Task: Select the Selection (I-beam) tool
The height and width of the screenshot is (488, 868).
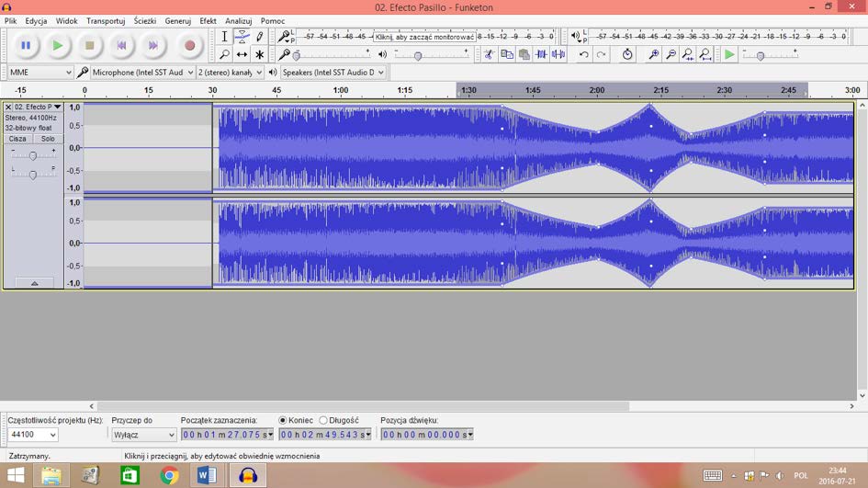Action: tap(224, 37)
